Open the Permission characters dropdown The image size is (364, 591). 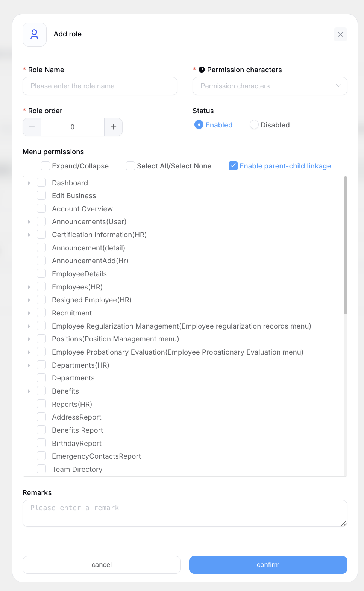click(270, 86)
